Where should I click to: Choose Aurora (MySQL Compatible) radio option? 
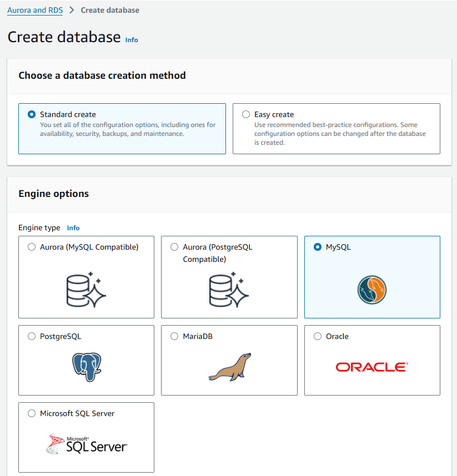32,247
